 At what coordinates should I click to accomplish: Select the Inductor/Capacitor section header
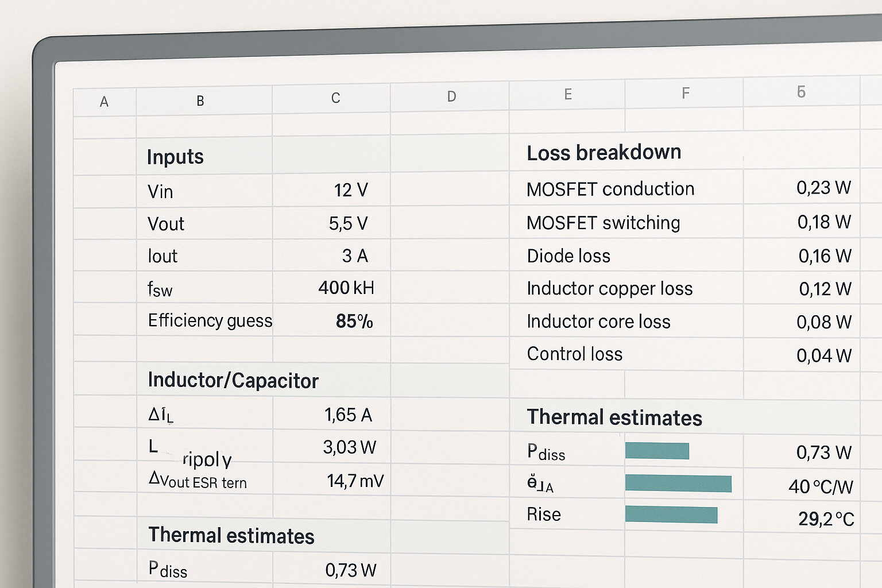coord(233,380)
